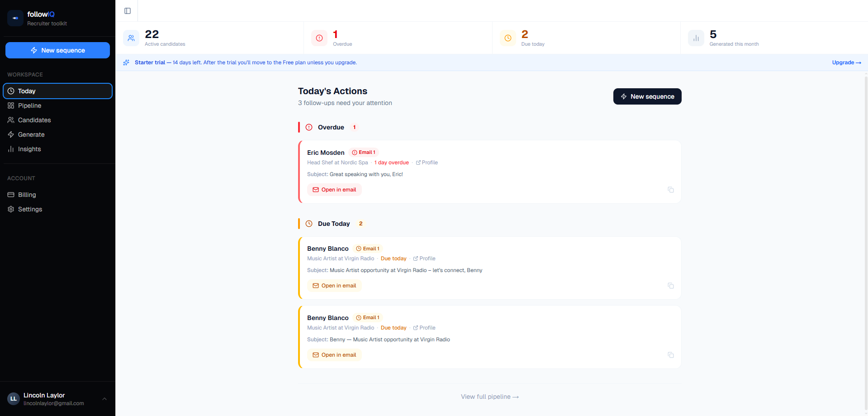
Task: Click the followIQ logo icon
Action: point(15,18)
